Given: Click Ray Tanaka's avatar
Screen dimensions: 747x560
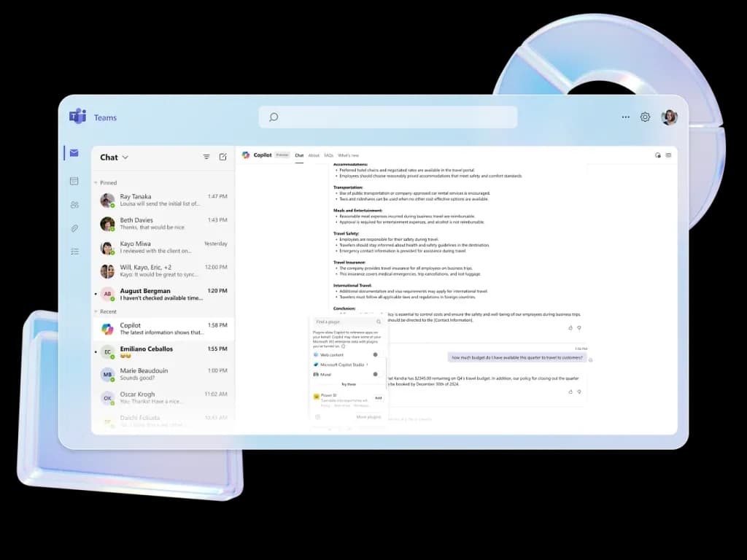Looking at the screenshot, I should click(107, 200).
